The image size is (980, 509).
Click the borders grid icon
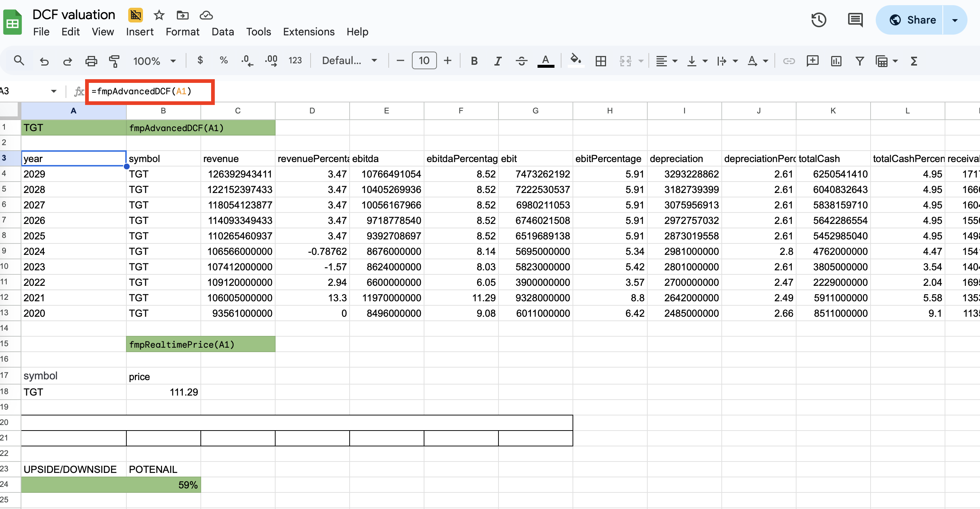click(601, 61)
